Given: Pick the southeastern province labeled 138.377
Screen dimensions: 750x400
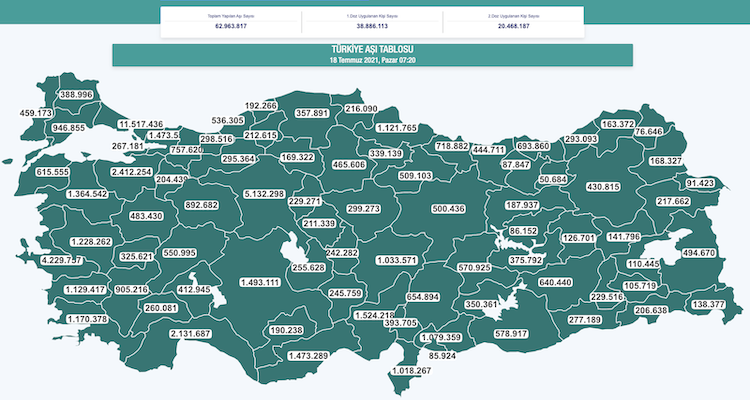Looking at the screenshot, I should [714, 304].
